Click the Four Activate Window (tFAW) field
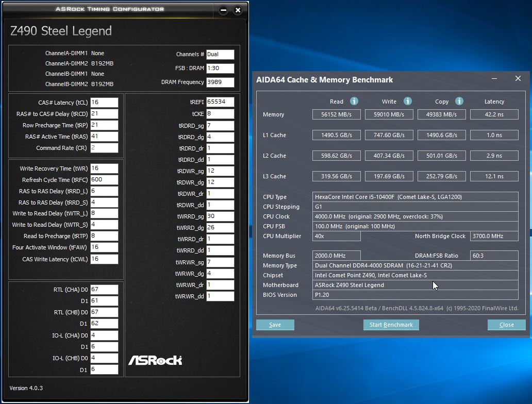 (104, 247)
